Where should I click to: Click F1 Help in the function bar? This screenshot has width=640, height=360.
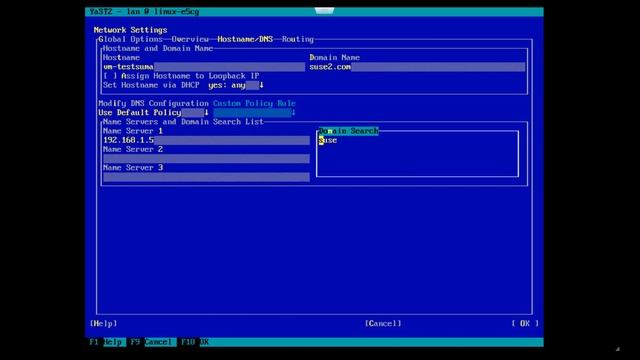[106, 342]
